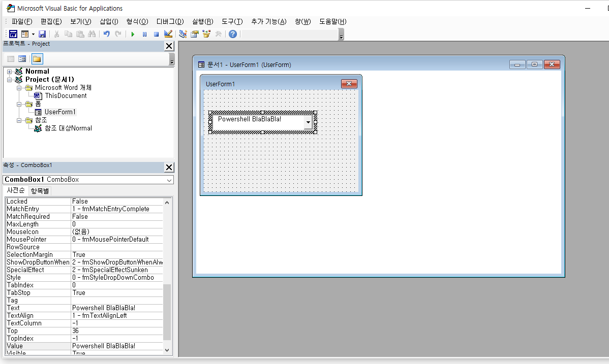Select the Text property value field
Image resolution: width=609 pixels, height=364 pixels.
117,308
